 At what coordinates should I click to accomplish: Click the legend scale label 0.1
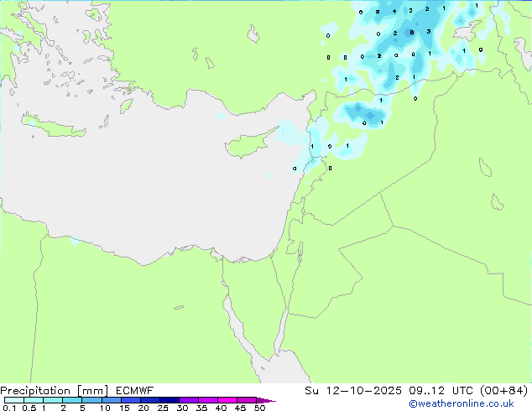tap(9, 408)
